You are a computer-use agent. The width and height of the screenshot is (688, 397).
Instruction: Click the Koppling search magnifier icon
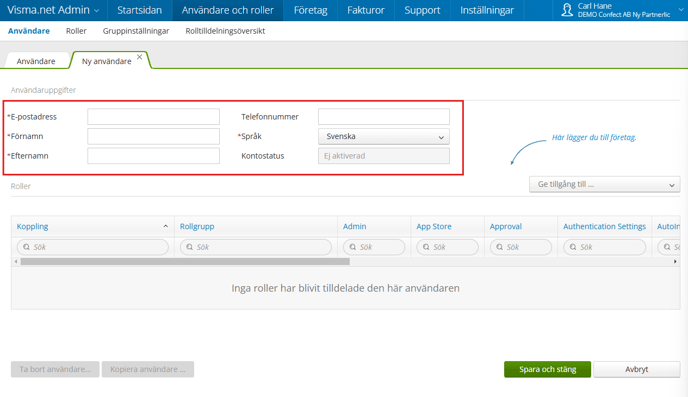[26, 247]
